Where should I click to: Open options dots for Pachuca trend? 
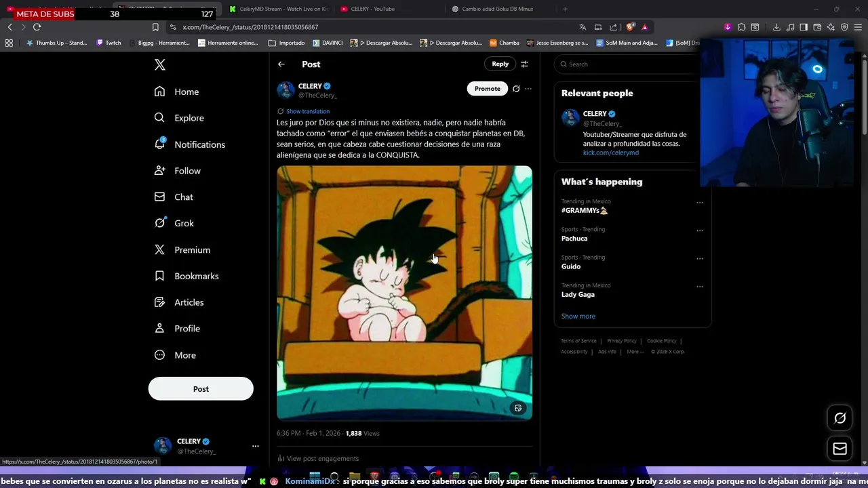point(700,230)
